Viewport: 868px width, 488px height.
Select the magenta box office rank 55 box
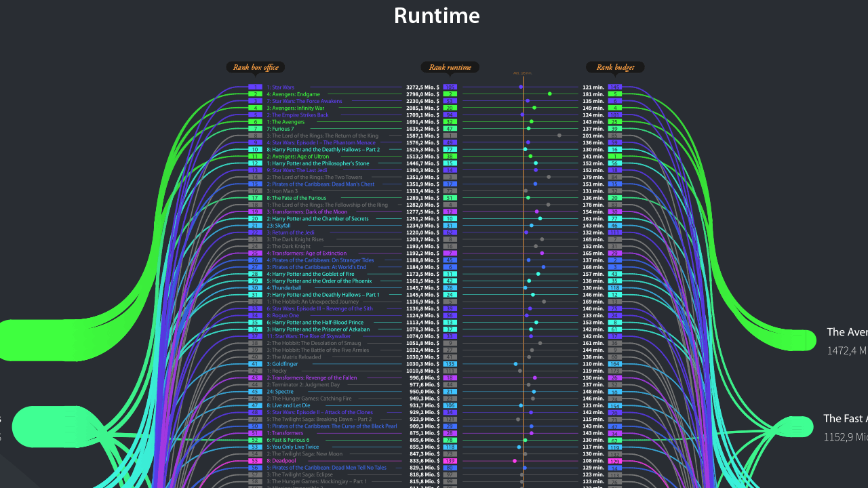click(255, 460)
